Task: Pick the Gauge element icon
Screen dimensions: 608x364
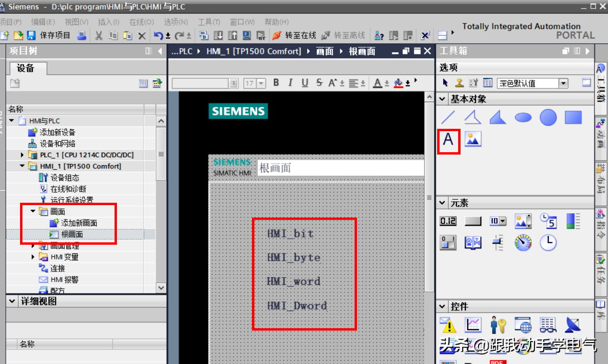Action: point(523,243)
